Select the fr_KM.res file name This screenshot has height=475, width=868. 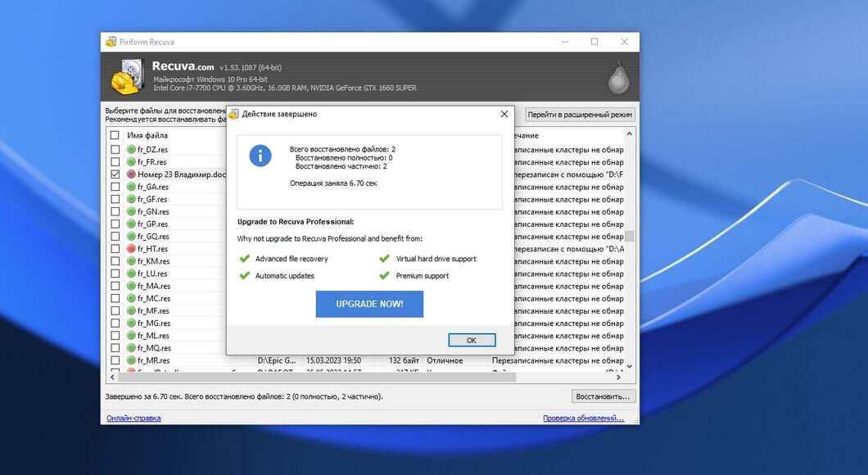pyautogui.click(x=153, y=260)
